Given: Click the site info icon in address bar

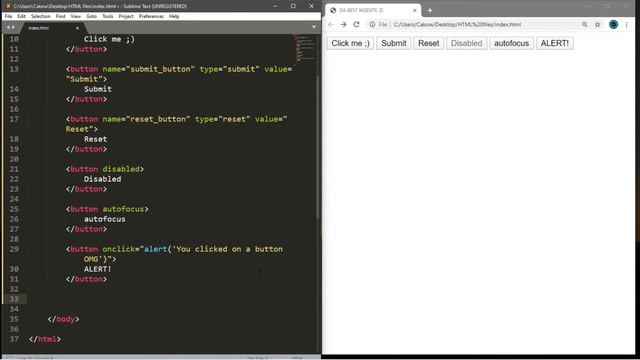Looking at the screenshot, I should (372, 24).
